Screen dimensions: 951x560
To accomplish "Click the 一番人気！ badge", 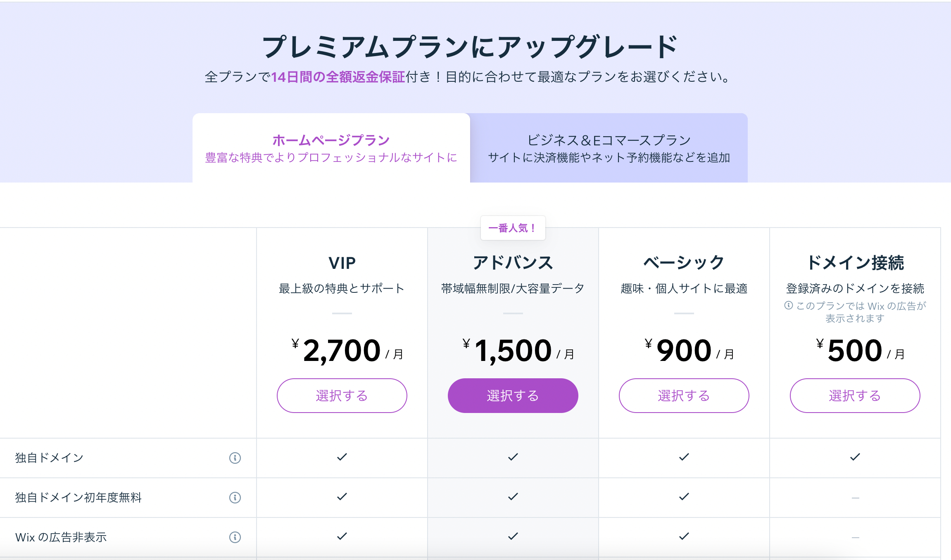I will tap(513, 228).
